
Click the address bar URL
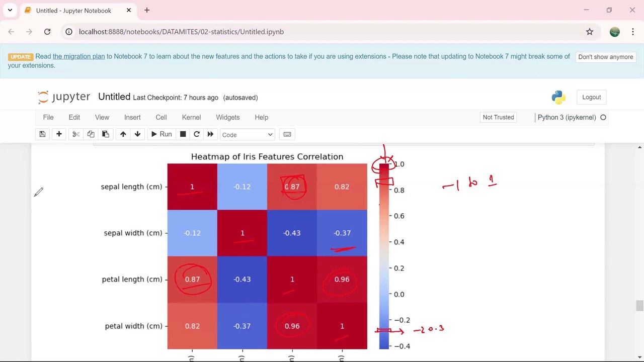tap(181, 32)
